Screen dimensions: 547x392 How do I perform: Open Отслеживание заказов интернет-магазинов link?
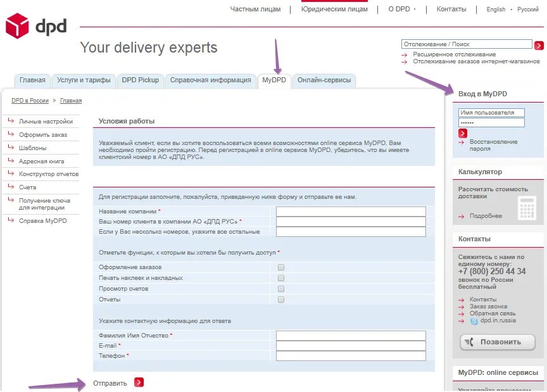point(476,61)
